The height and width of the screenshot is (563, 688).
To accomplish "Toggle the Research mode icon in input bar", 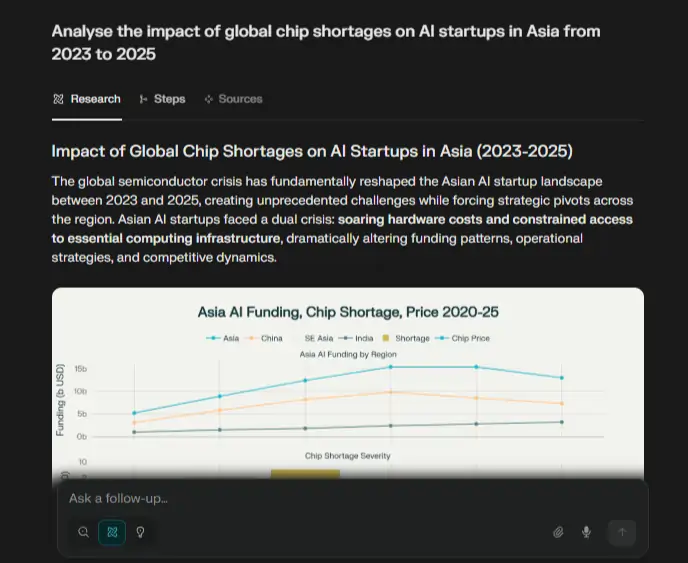I will pyautogui.click(x=112, y=532).
